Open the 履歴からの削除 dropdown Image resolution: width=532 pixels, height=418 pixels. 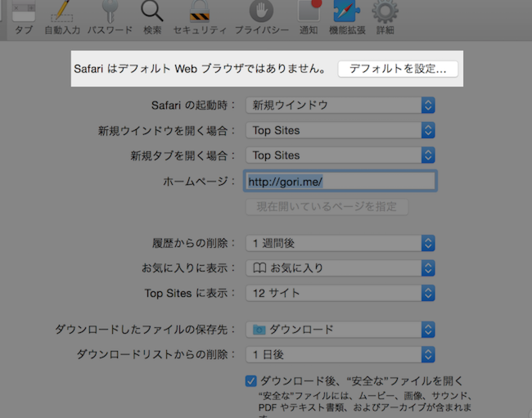pos(340,243)
